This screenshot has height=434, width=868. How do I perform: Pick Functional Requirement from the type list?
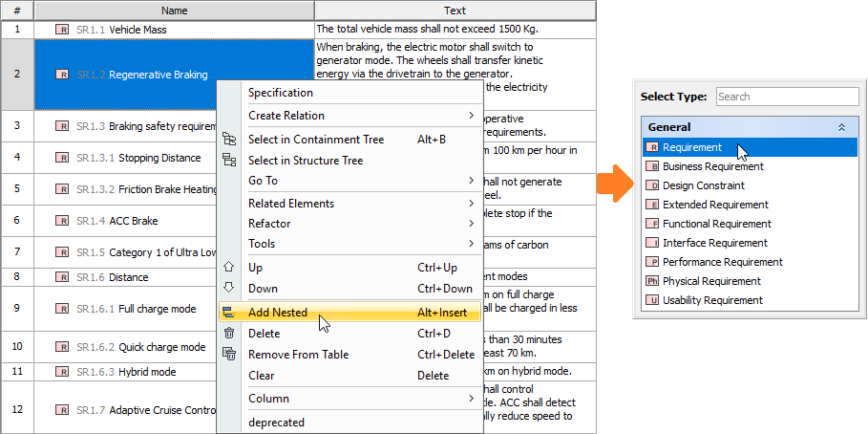click(716, 224)
